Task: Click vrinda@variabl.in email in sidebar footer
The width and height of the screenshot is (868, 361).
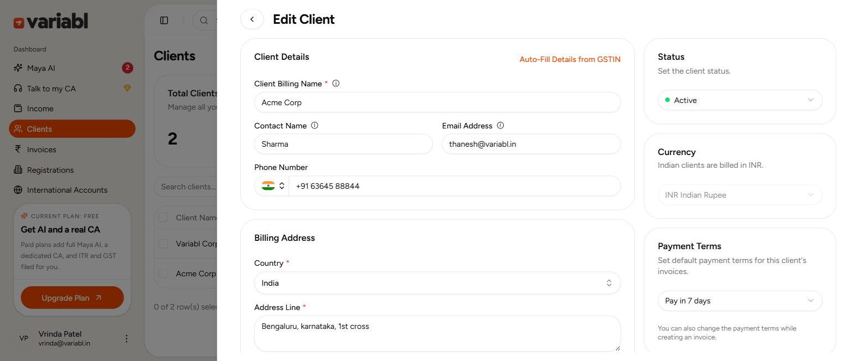Action: pos(64,343)
